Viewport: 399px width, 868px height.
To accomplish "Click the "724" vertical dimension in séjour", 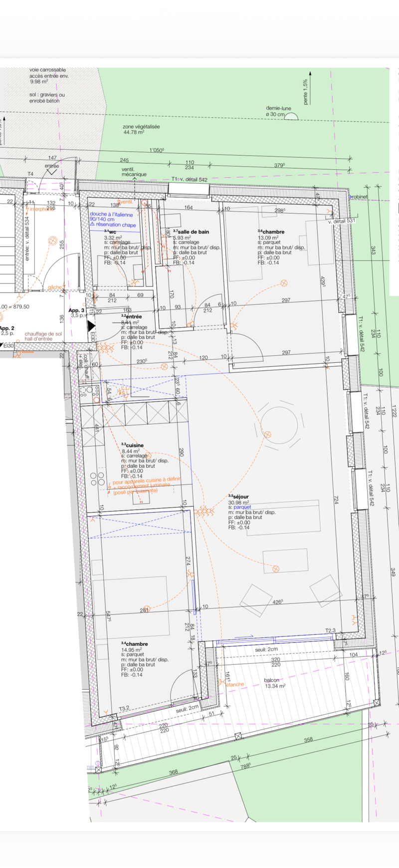I will (x=337, y=500).
